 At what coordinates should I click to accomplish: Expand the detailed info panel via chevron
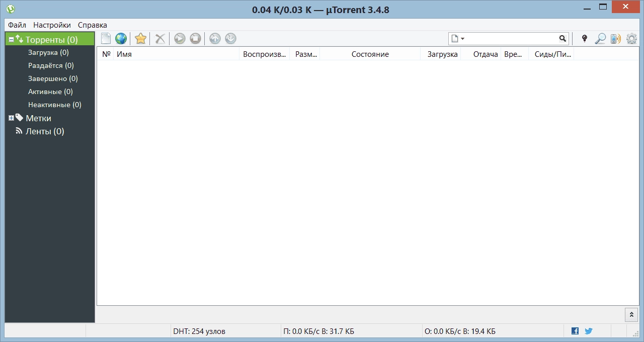tap(631, 314)
